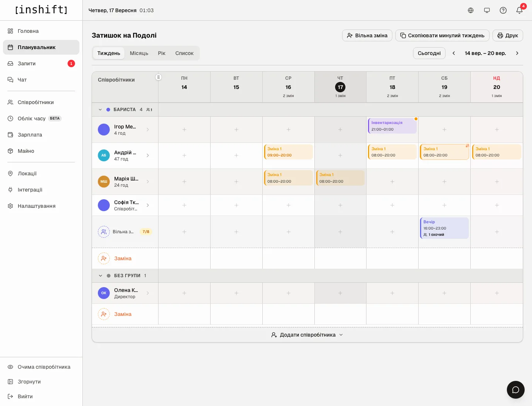Image resolution: width=532 pixels, height=406 pixels.
Task: Switch to Список view tab
Action: pos(184,53)
